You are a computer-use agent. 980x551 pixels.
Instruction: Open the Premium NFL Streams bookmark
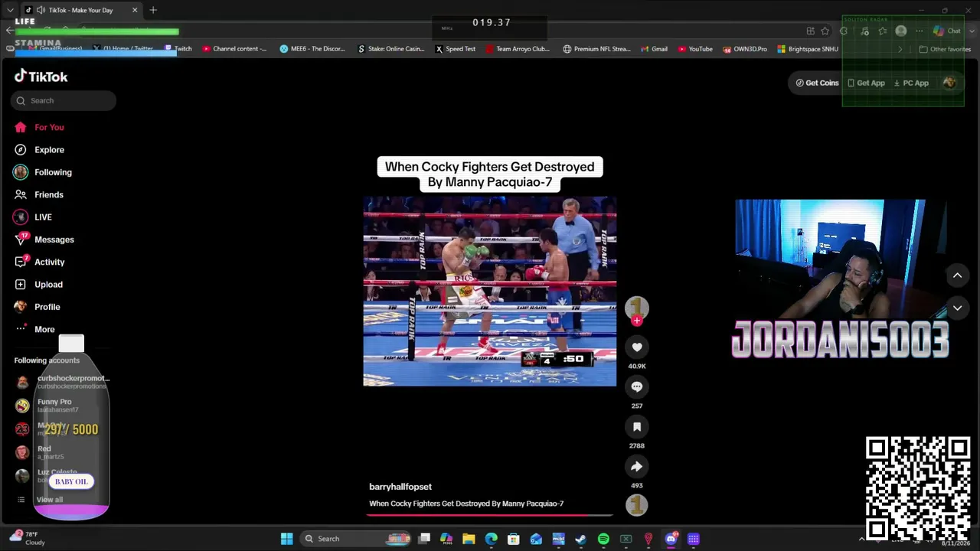(596, 49)
